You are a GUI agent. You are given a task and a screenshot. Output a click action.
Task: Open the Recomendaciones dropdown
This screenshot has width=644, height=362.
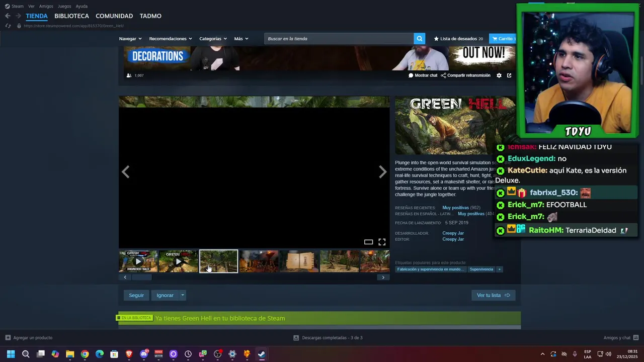tap(171, 39)
